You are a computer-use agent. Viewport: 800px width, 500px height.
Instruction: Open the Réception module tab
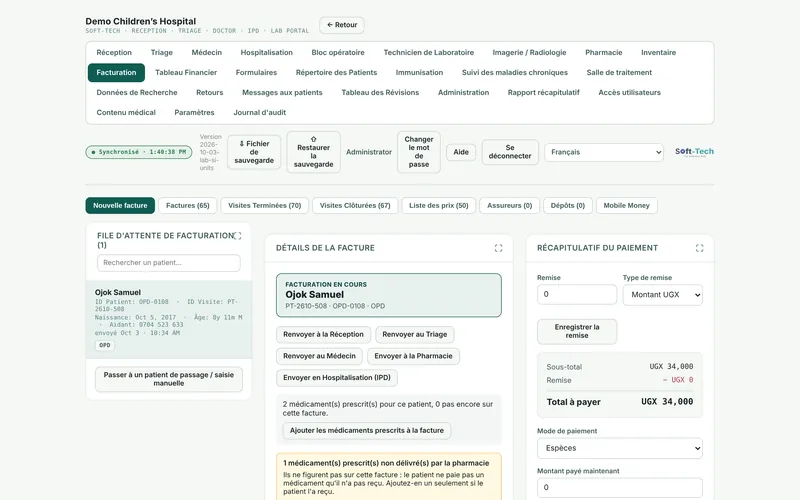tap(114, 53)
